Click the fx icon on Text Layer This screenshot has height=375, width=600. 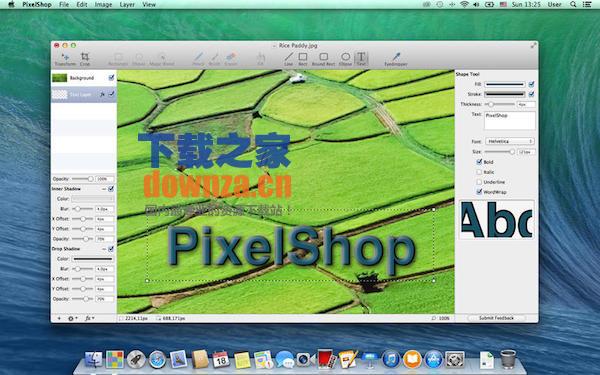tap(102, 94)
